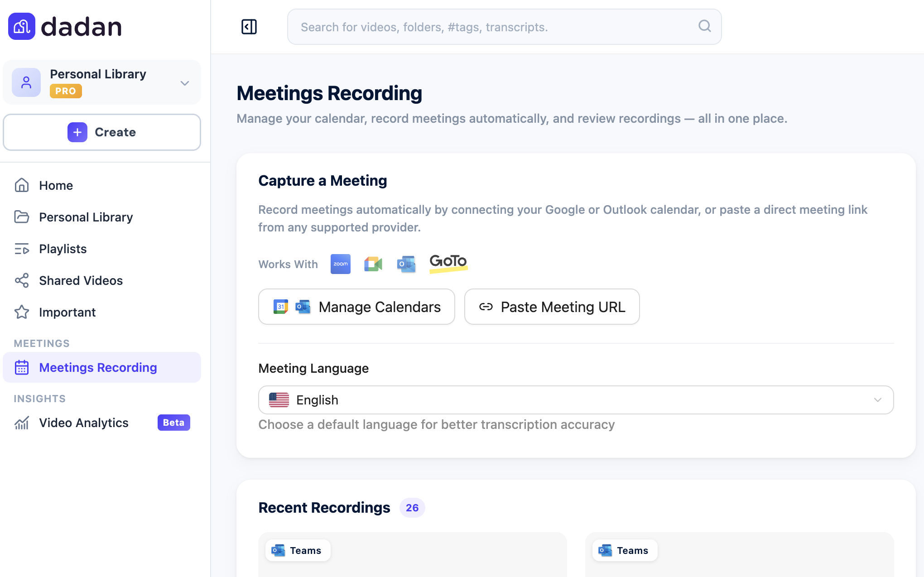
Task: Click the Personal Library folder icon
Action: [x=22, y=217]
